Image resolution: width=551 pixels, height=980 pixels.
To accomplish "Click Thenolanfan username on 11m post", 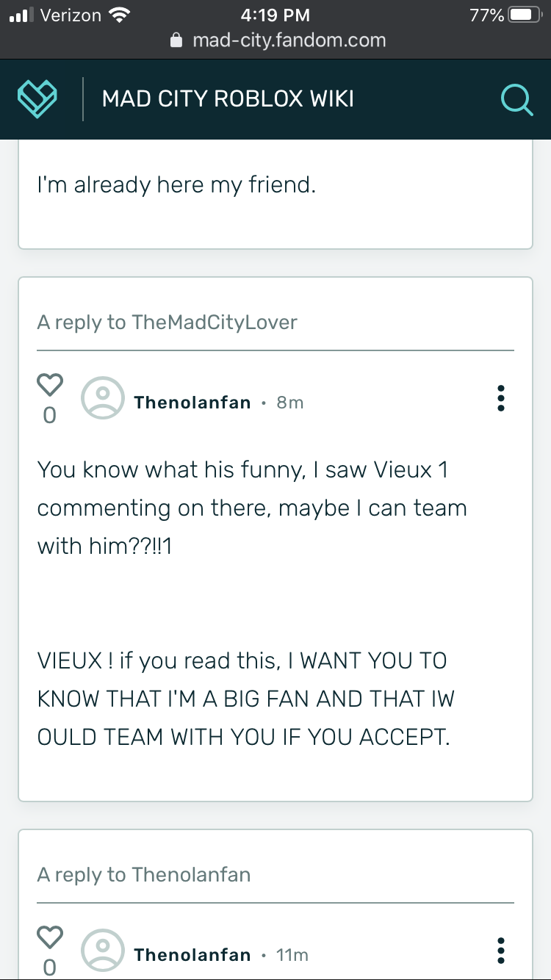I will click(192, 955).
